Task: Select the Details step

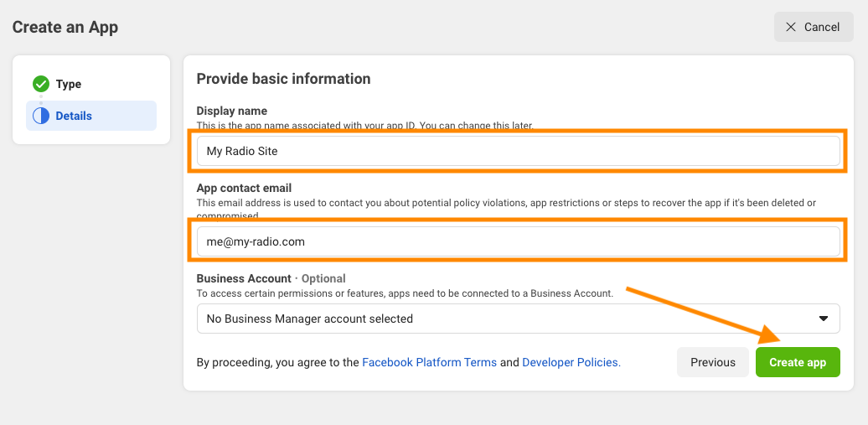Action: (x=91, y=116)
